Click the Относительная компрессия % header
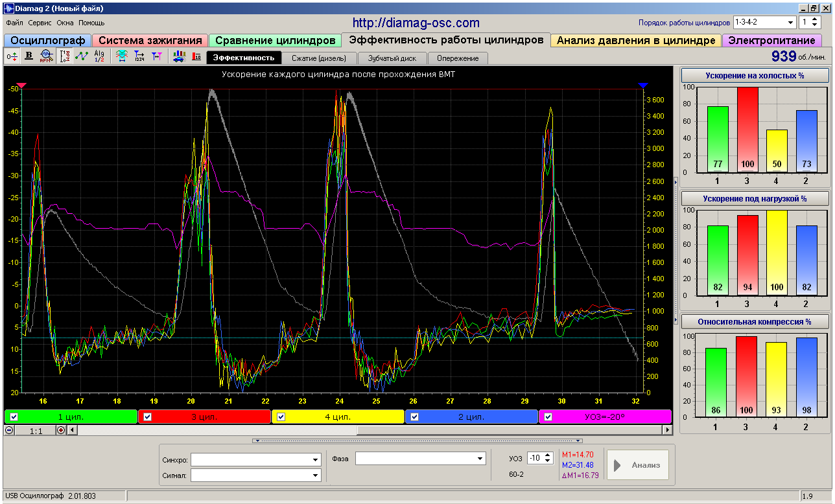Viewport: 835px width, 504px height. pos(755,321)
